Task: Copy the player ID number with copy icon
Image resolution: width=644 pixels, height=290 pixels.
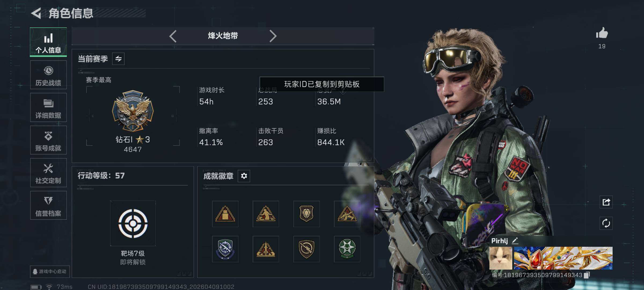Action: coord(587,275)
